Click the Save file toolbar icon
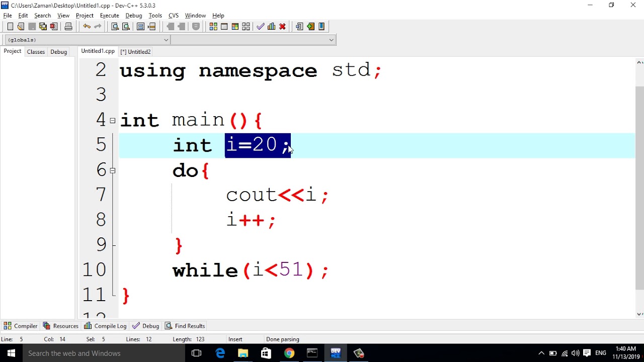 [x=32, y=27]
